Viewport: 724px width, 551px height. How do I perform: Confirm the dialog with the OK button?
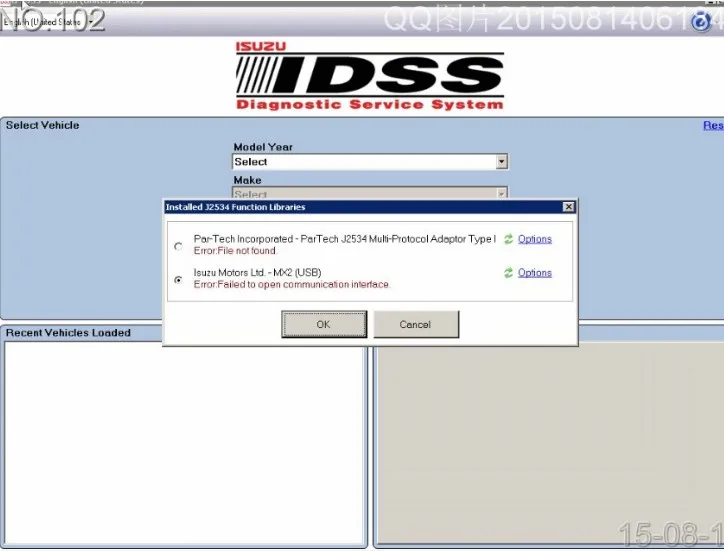click(324, 324)
